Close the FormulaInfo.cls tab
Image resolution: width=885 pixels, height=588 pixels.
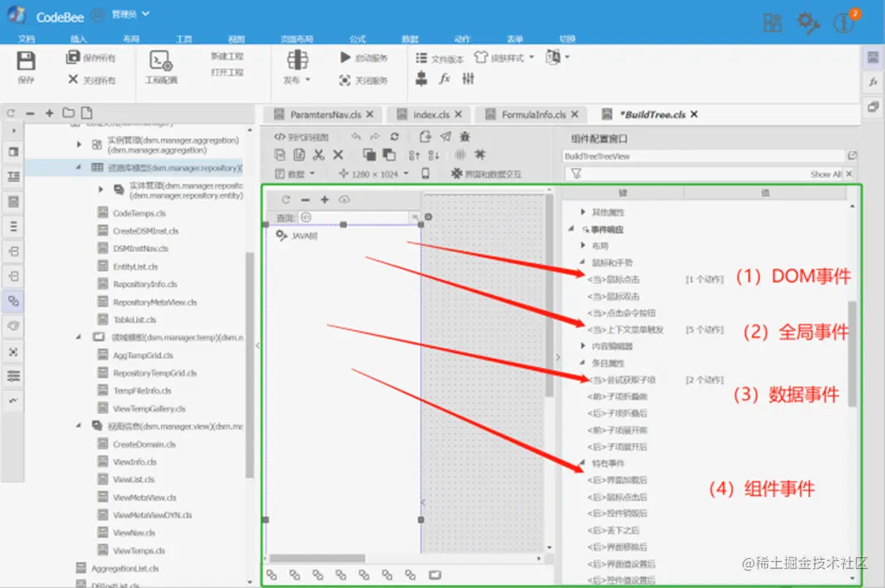pos(574,114)
